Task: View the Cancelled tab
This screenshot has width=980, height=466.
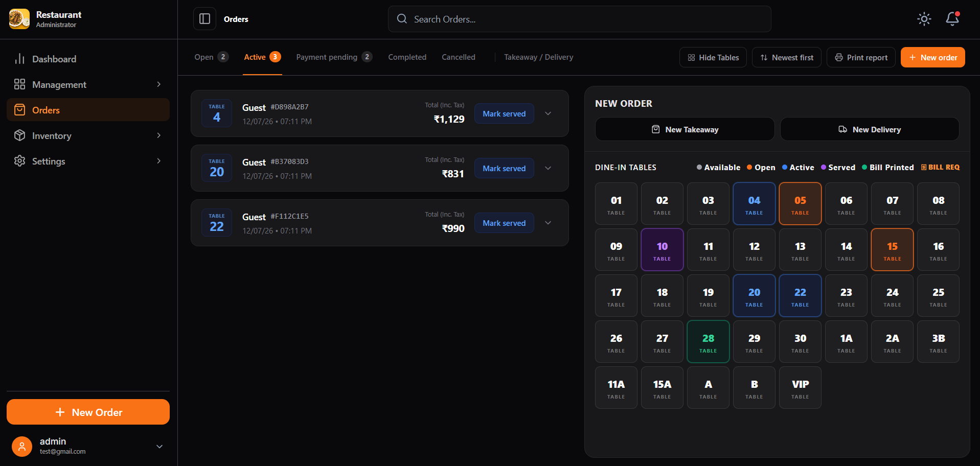Action: click(459, 57)
